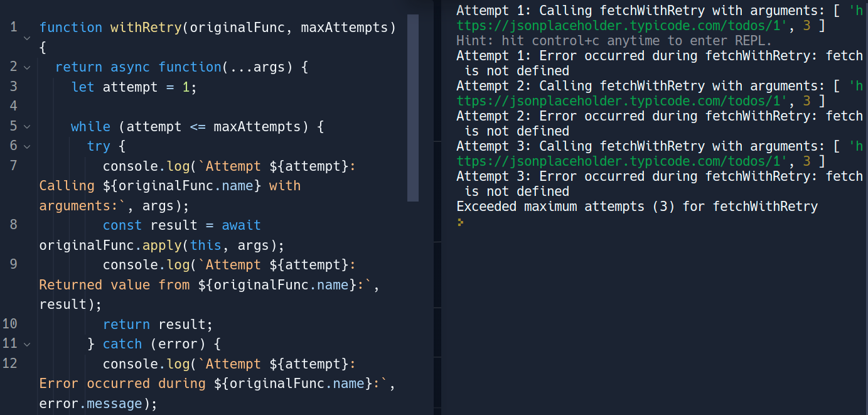Collapse the catch block at line 11
Screen dimensions: 868x415
[x=26, y=344]
